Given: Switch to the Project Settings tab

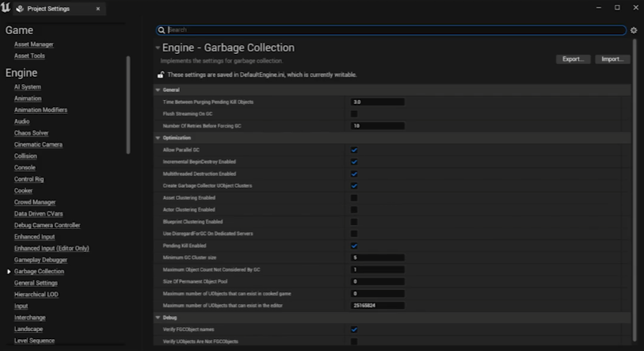Looking at the screenshot, I should 59,9.
